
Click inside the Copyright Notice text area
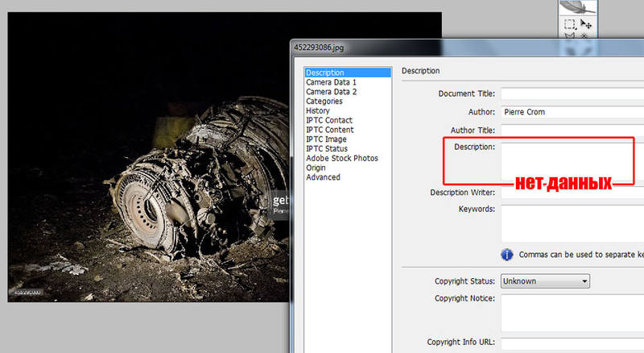click(x=572, y=313)
